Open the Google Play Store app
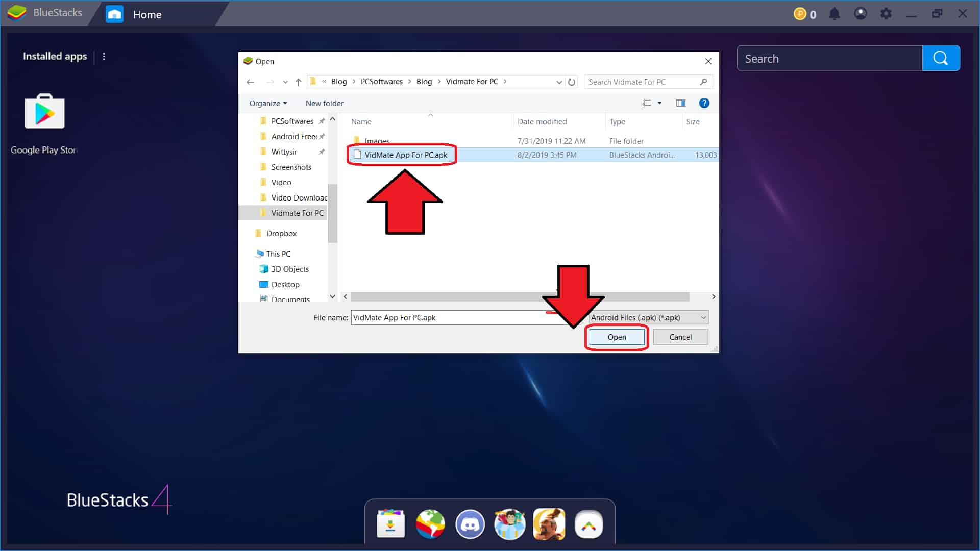 44,112
